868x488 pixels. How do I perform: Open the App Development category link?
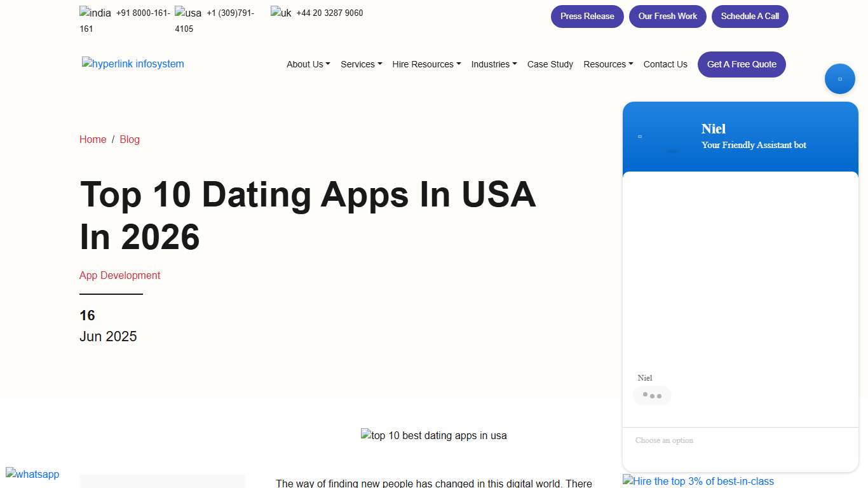[119, 275]
